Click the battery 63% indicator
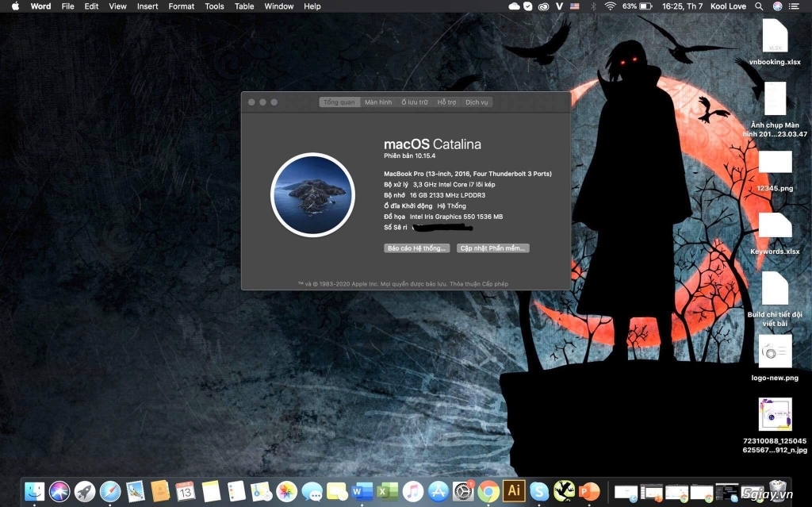Screen dimensions: 812x507 [x=637, y=6]
